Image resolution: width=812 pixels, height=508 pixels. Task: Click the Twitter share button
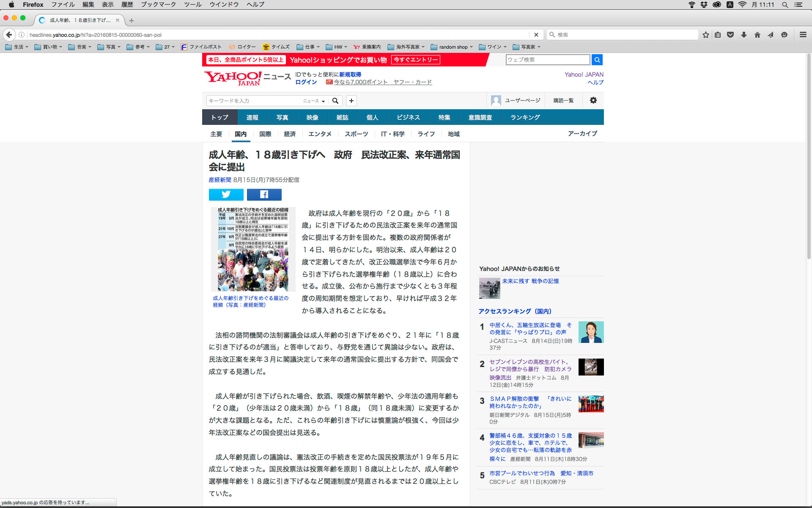226,194
